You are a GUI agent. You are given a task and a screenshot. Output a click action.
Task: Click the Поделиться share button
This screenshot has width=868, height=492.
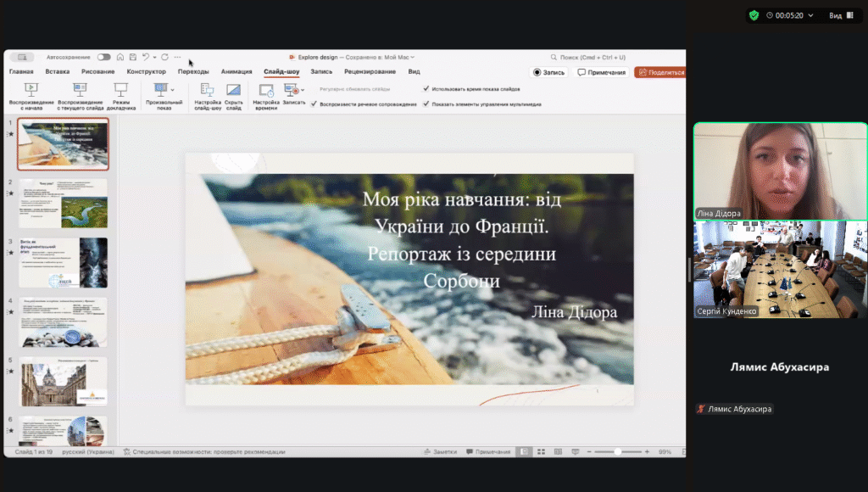click(660, 72)
